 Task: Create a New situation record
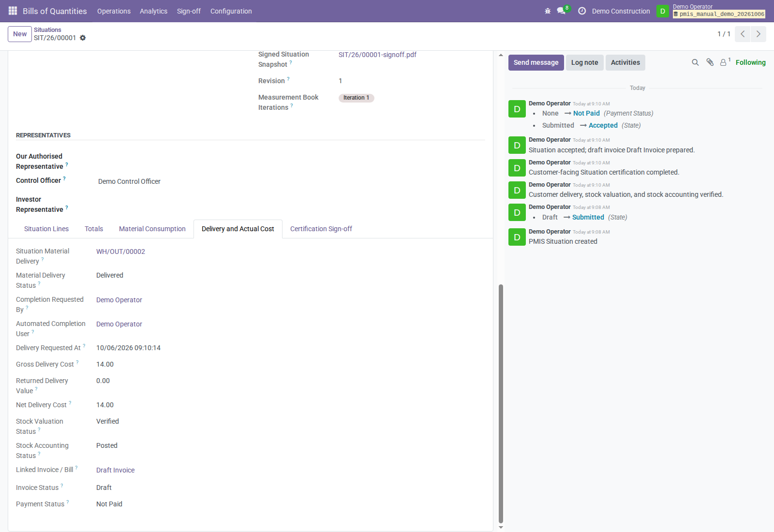coord(20,34)
